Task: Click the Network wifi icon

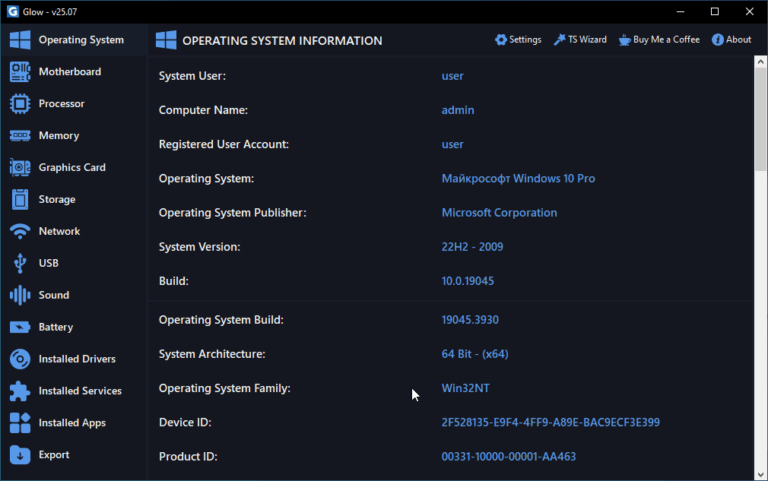Action: [x=20, y=231]
